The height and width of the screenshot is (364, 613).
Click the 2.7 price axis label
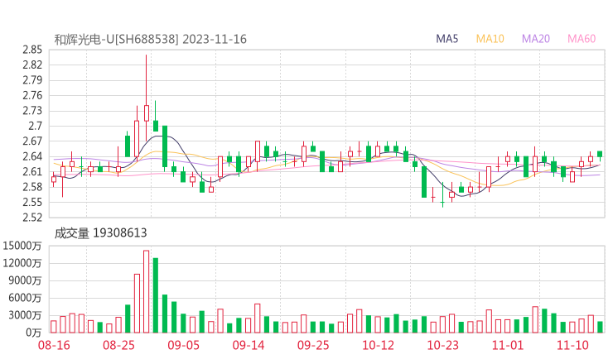coord(35,126)
